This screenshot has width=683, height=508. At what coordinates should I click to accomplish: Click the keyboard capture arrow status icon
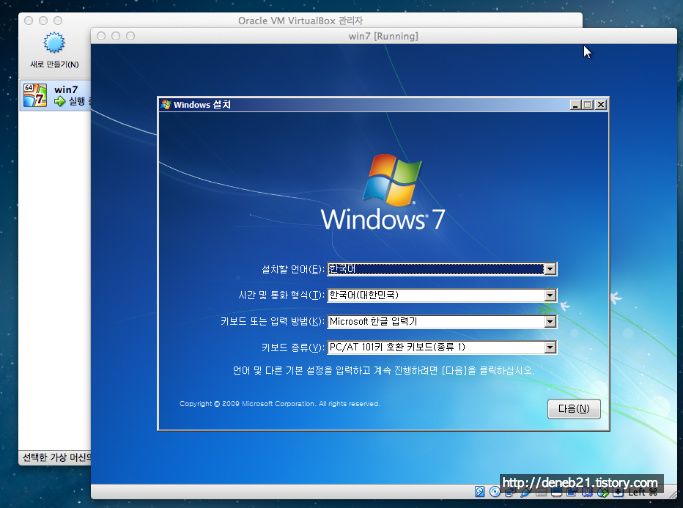tap(618, 492)
